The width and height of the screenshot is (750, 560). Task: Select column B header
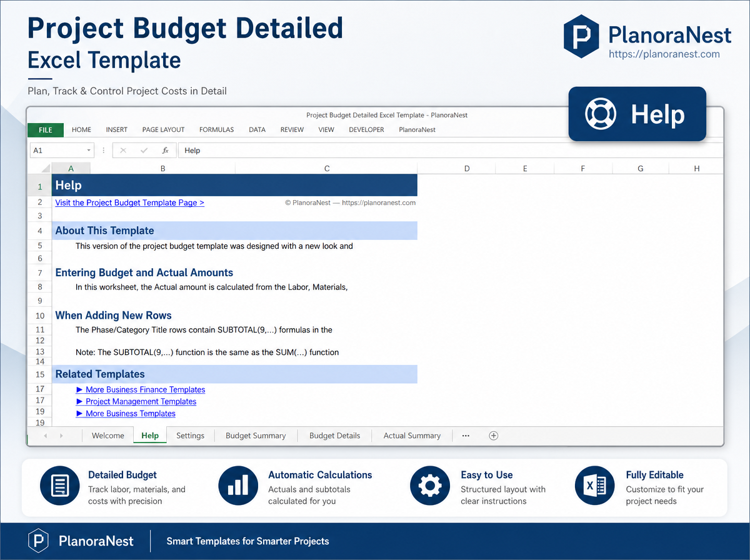coord(162,169)
